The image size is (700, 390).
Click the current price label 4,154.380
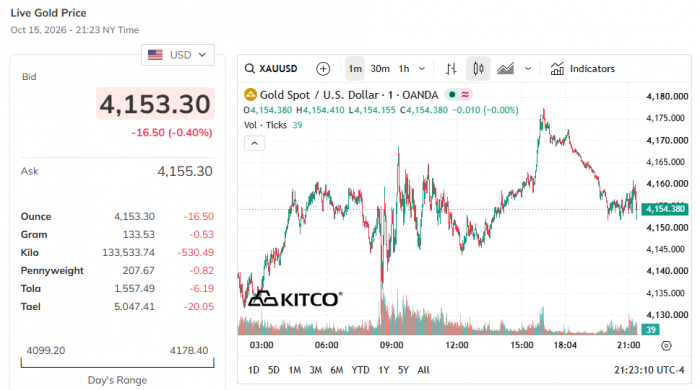pos(665,209)
